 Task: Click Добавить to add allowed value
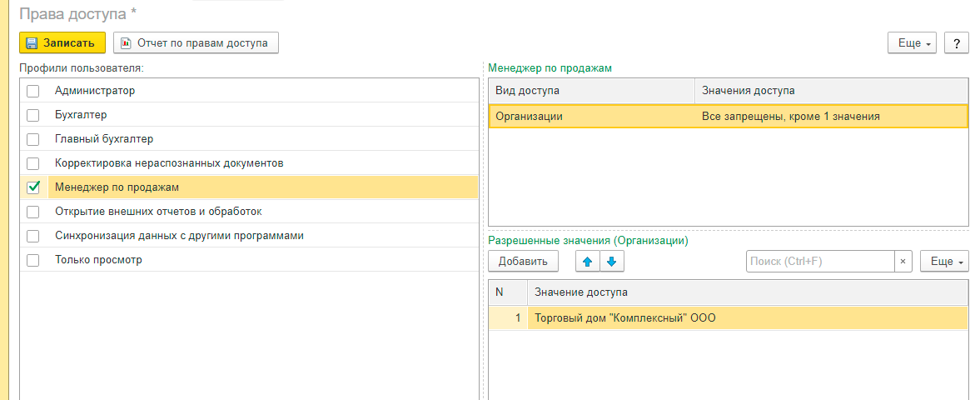[x=523, y=262]
